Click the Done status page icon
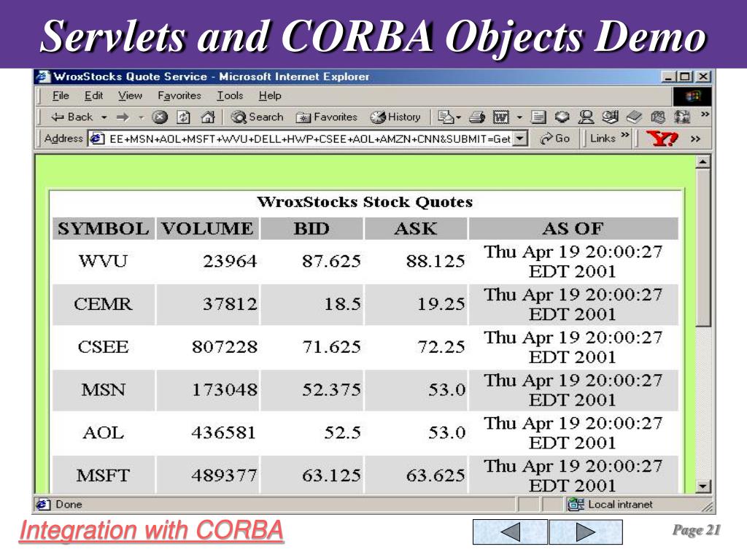Screen dimensions: 747x560 (x=43, y=504)
